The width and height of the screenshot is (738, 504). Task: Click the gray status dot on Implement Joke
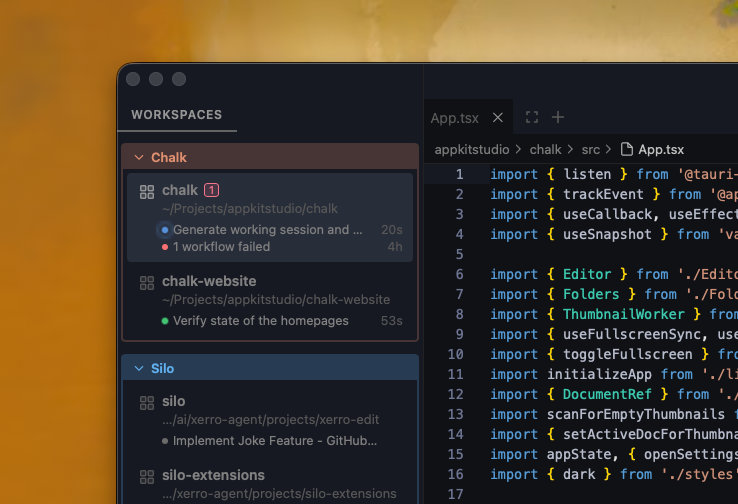[165, 441]
